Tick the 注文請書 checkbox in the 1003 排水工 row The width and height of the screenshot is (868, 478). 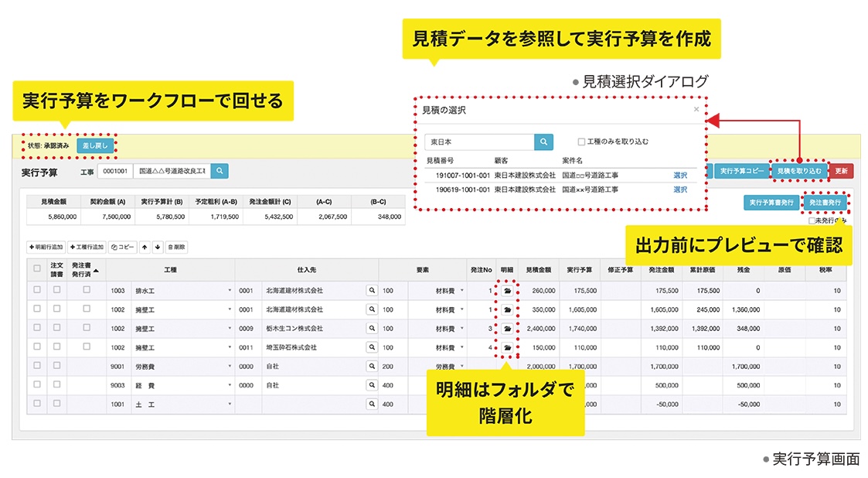click(x=56, y=290)
